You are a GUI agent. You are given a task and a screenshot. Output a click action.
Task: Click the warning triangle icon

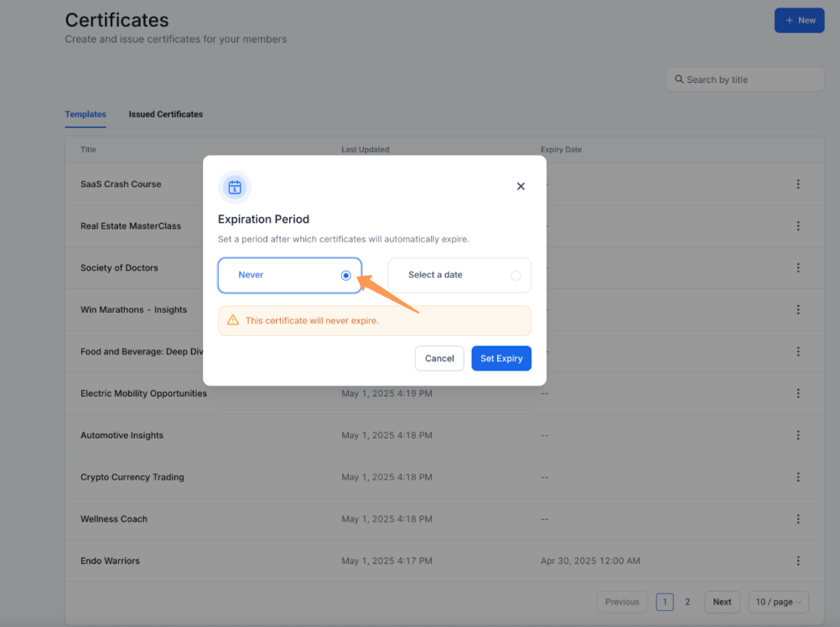pyautogui.click(x=232, y=320)
